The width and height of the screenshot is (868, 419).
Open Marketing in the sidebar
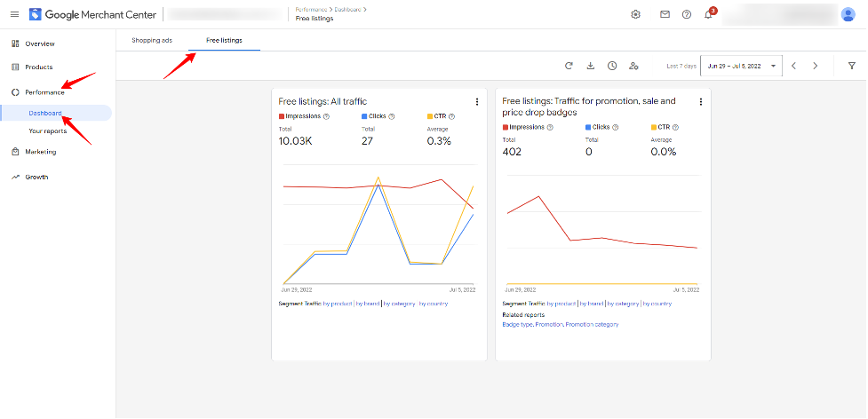[40, 152]
